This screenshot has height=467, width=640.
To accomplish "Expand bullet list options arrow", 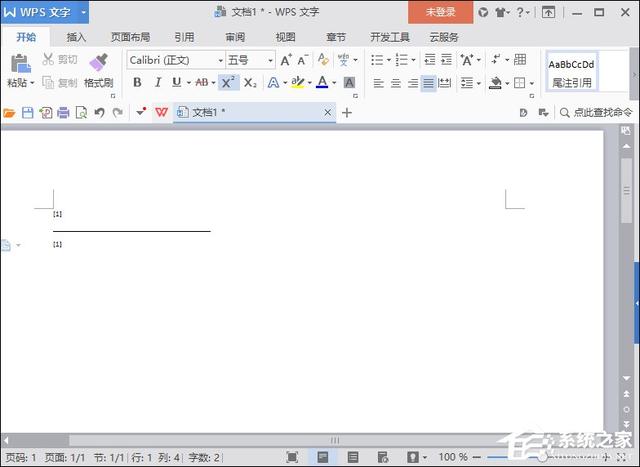I will coord(389,60).
